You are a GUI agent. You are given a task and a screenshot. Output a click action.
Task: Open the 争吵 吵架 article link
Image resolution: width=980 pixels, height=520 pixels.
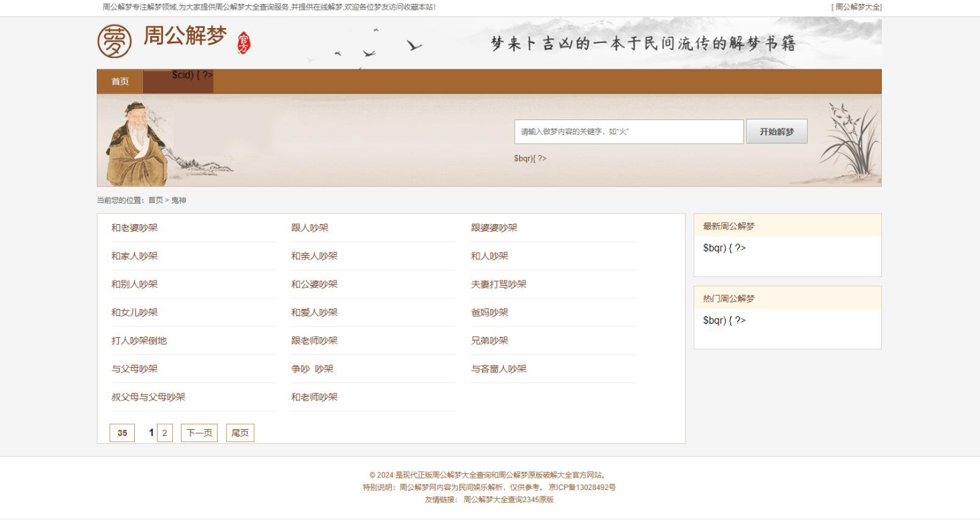point(312,368)
